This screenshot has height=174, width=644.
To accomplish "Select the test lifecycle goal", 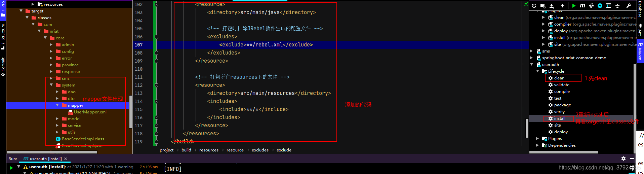I will [x=558, y=98].
